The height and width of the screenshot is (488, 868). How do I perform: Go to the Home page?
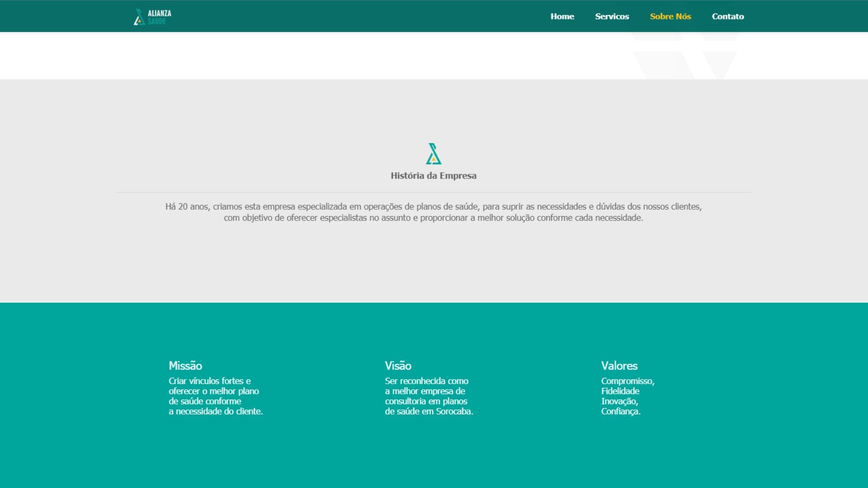(562, 16)
